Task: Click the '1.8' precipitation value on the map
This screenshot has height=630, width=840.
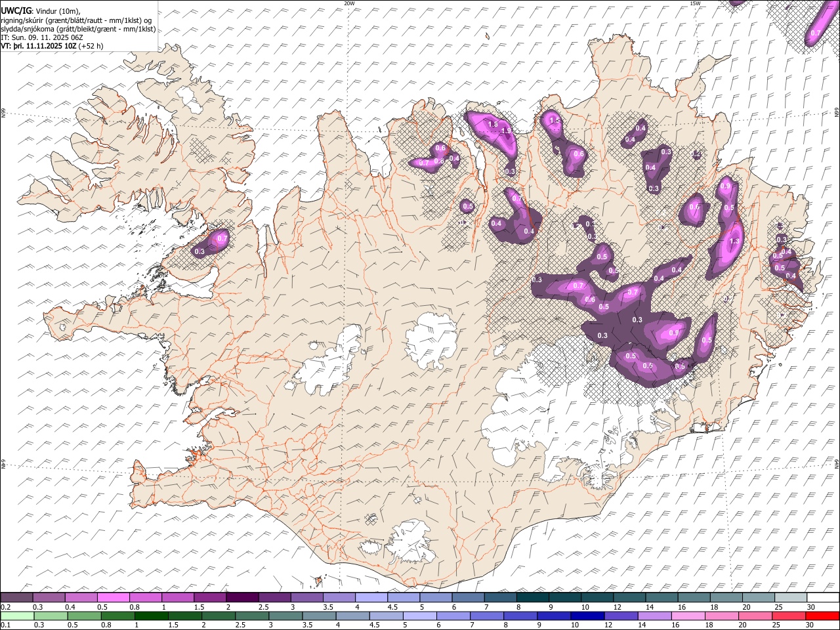Action: (493, 123)
